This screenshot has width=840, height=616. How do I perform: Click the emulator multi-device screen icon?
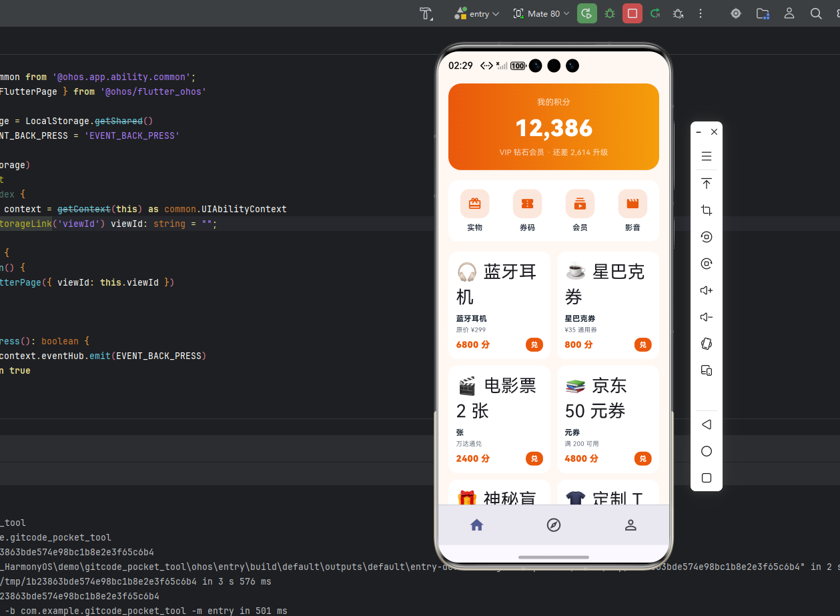point(707,370)
